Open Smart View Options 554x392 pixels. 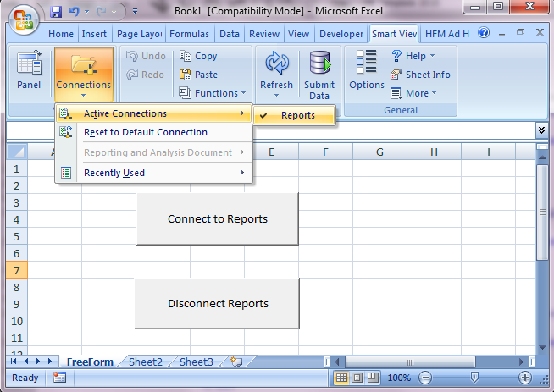(367, 70)
